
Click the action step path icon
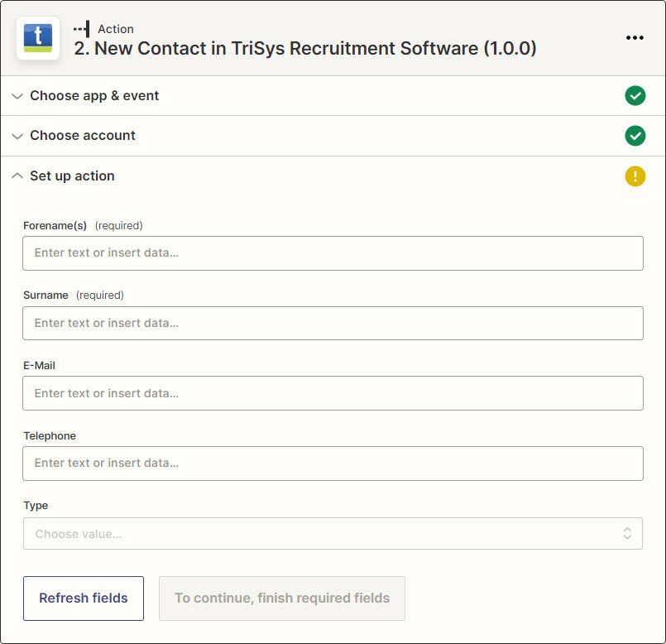click(82, 29)
